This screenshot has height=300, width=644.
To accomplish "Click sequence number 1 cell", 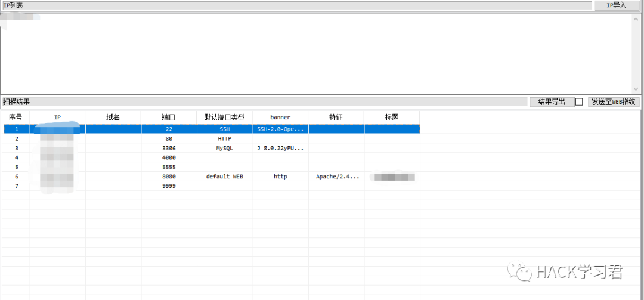I will point(17,129).
